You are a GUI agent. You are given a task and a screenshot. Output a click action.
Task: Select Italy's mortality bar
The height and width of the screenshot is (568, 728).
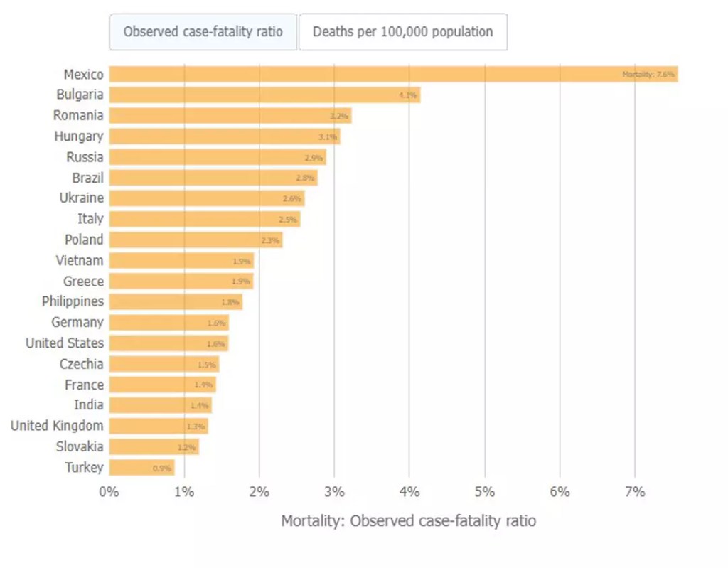tap(204, 219)
